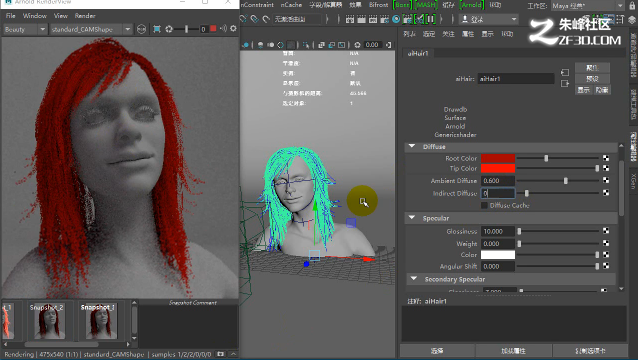638x360 pixels.
Task: Open the Render menu in Arnold RenderView
Action: point(85,16)
